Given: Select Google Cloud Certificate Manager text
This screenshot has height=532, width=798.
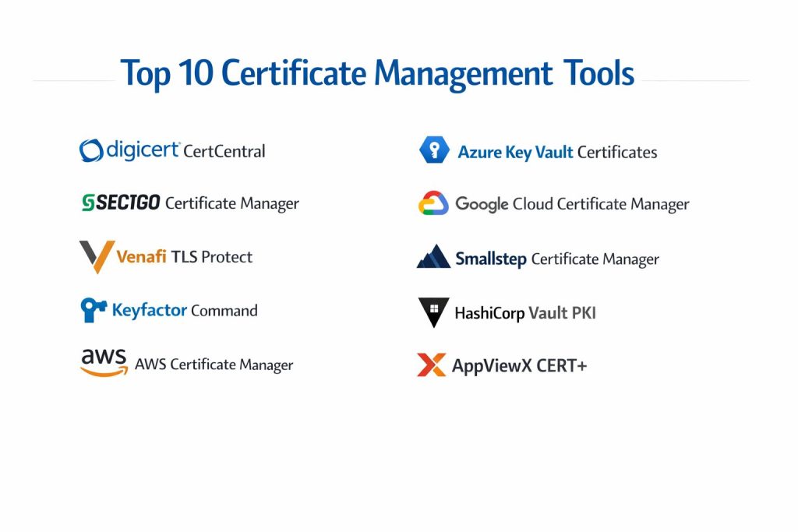Looking at the screenshot, I should [572, 204].
